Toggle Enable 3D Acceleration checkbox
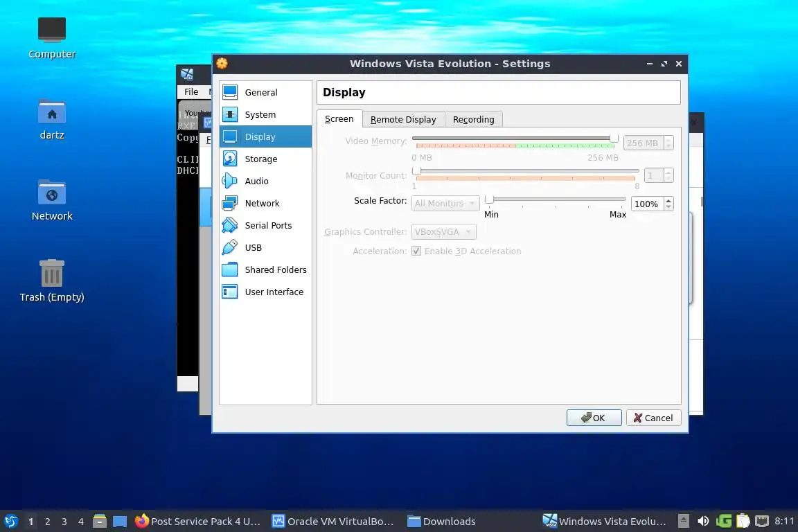Image resolution: width=798 pixels, height=532 pixels. [416, 251]
